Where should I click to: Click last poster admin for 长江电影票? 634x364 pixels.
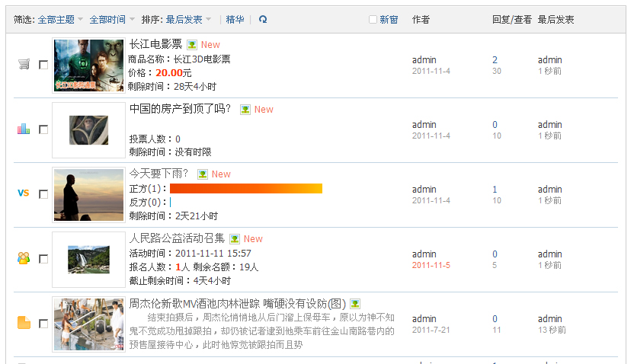(x=550, y=60)
